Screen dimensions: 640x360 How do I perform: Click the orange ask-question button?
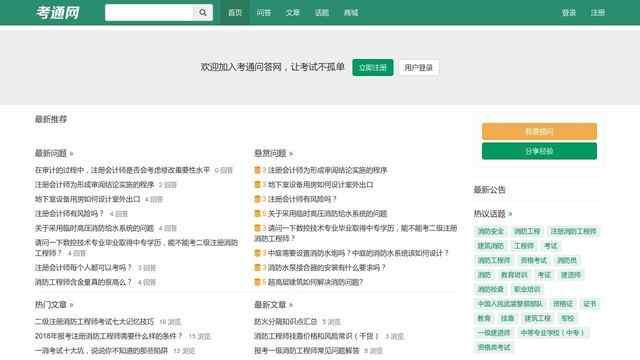(539, 131)
